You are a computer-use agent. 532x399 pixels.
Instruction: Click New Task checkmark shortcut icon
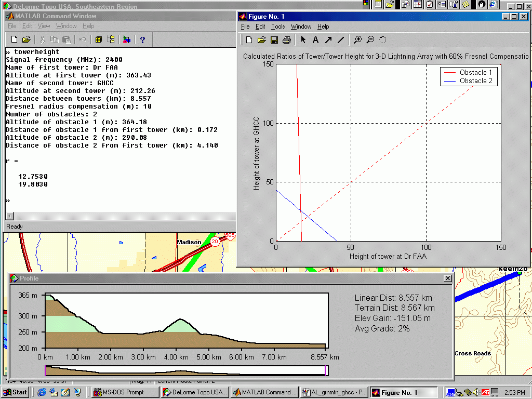430,4
